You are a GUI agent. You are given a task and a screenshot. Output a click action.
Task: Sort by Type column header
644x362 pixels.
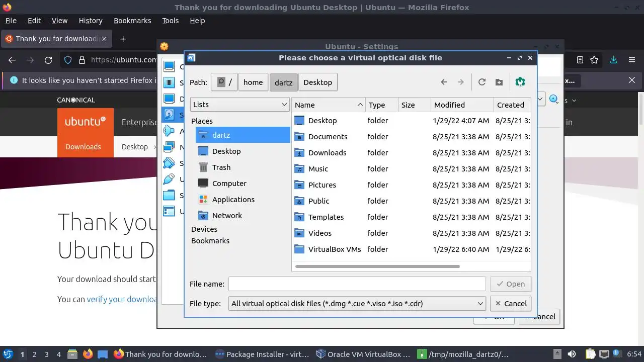[x=382, y=105]
